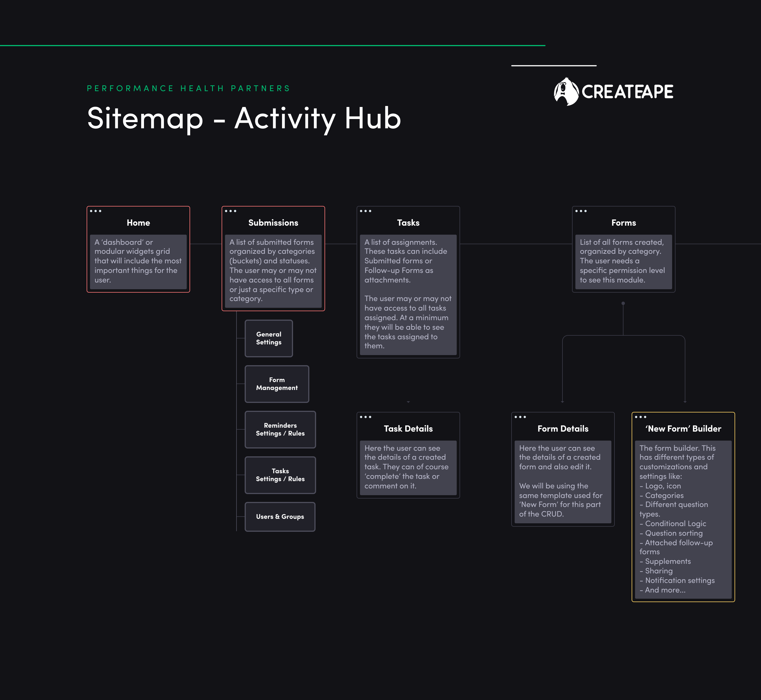This screenshot has width=761, height=700.
Task: Click the '– Conditional Logic' list line
Action: click(x=673, y=524)
